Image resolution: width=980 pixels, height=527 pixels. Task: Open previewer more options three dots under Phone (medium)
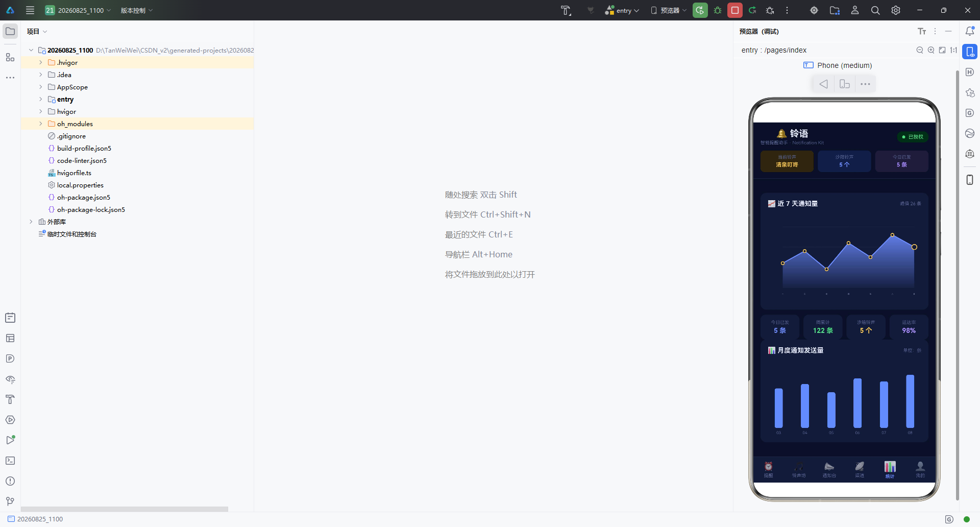[865, 84]
